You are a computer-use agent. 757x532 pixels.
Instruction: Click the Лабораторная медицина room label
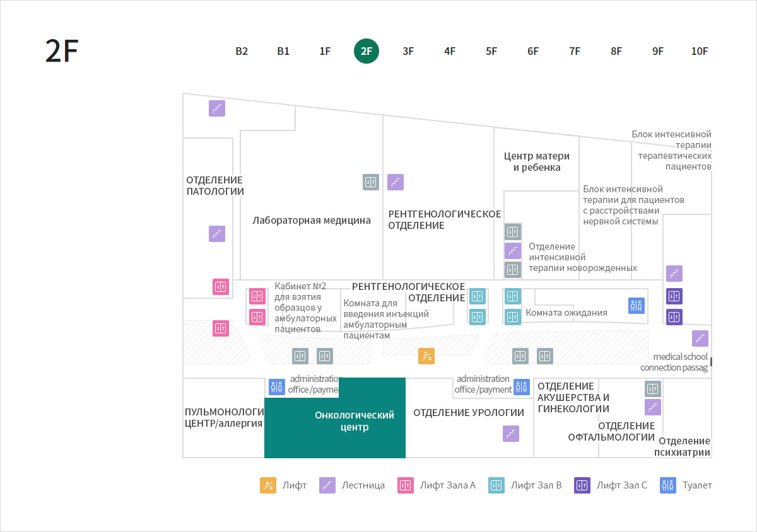pyautogui.click(x=312, y=221)
